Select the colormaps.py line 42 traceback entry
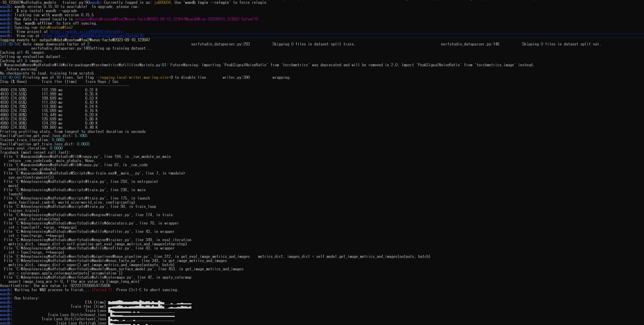 [x=97, y=277]
